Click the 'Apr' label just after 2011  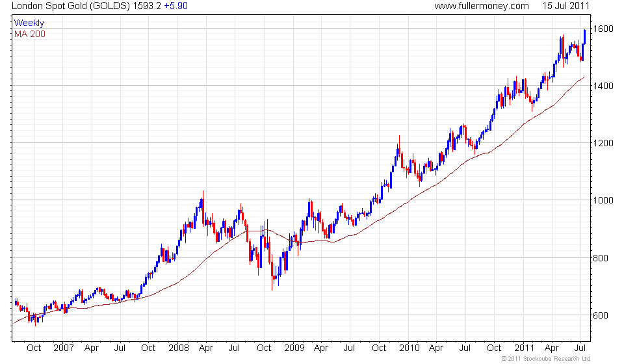(x=552, y=348)
